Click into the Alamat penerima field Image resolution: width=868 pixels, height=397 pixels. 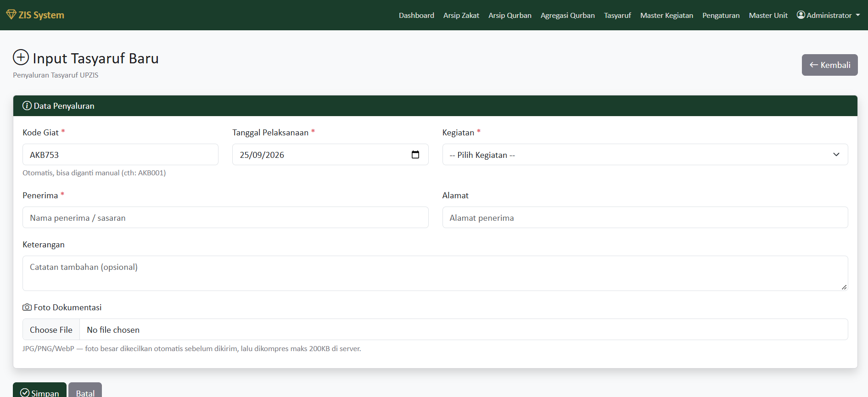[x=645, y=218]
